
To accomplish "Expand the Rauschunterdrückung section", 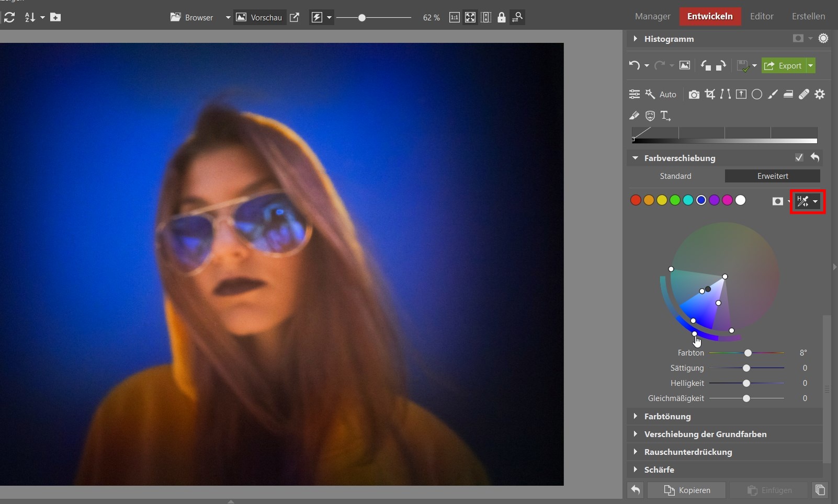I will 688,452.
